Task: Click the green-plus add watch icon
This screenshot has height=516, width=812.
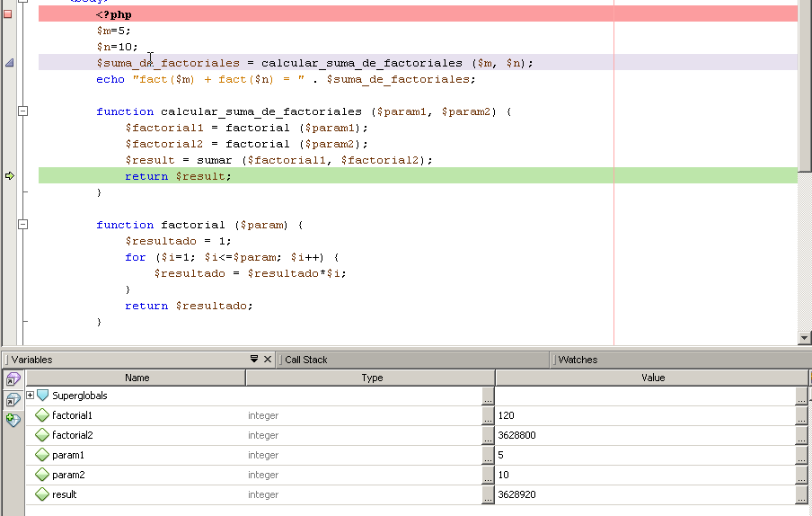Action: tap(13, 420)
